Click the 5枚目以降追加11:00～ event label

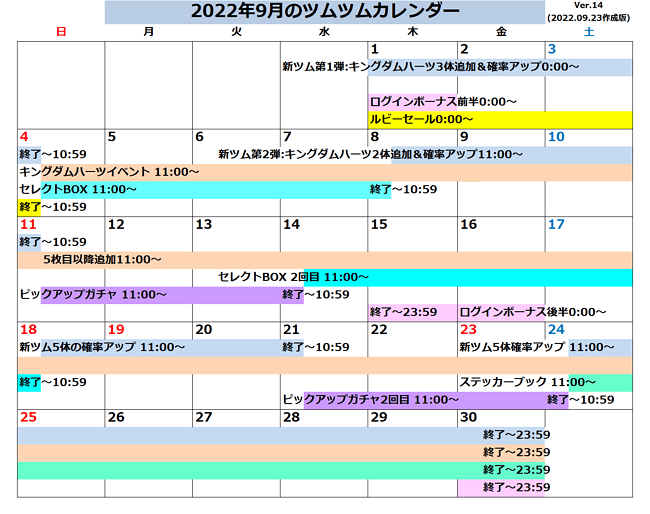click(96, 259)
